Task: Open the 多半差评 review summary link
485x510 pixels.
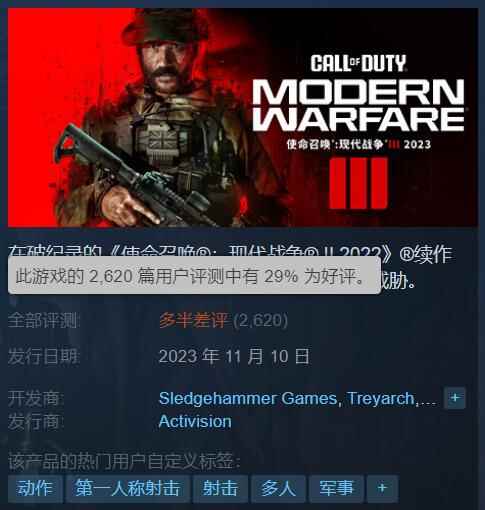Action: (193, 320)
